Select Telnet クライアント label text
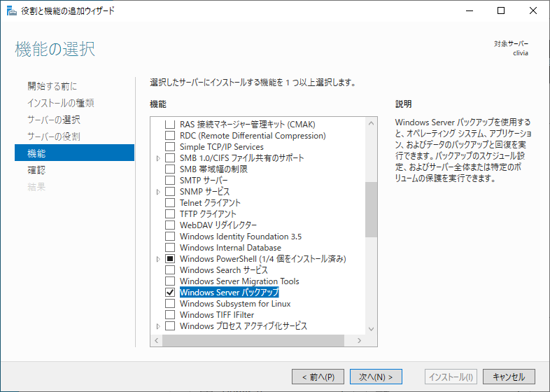The height and width of the screenshot is (392, 550). point(210,203)
